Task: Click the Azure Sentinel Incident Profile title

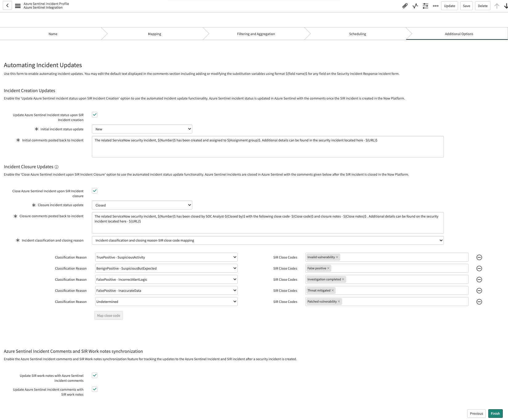Action: (x=46, y=4)
